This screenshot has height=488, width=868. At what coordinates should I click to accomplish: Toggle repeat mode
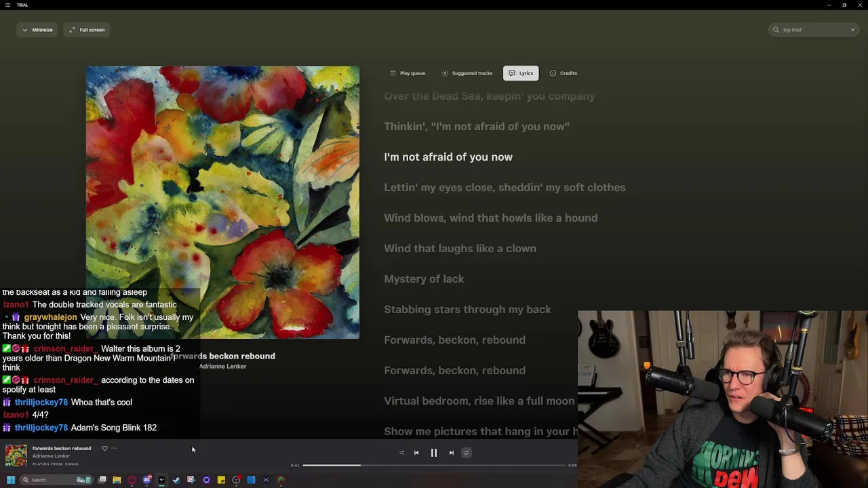(467, 453)
